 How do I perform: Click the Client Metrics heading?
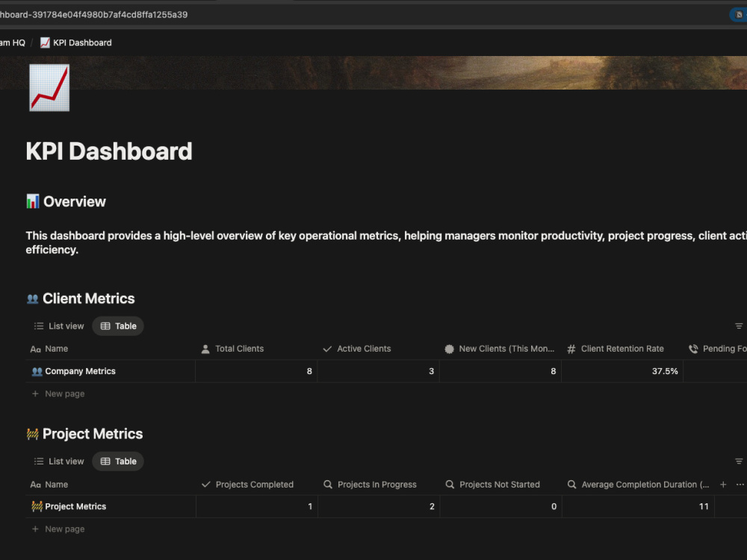(x=89, y=299)
